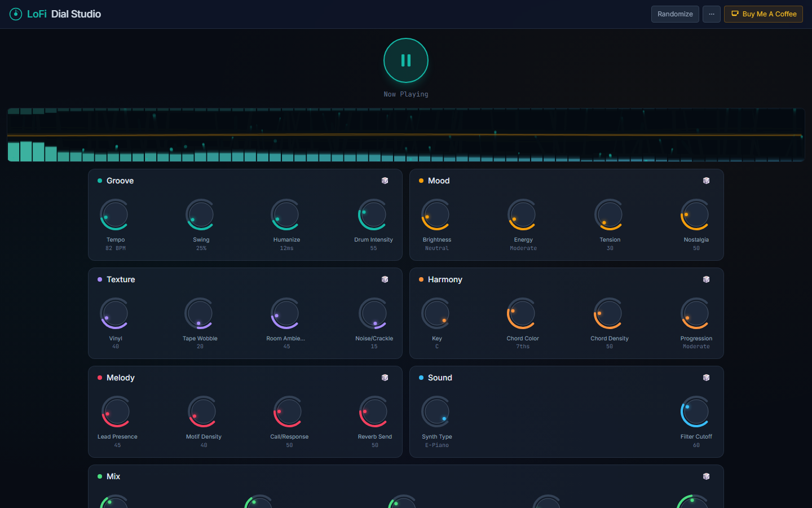Click the Call/Response knob
The height and width of the screenshot is (508, 812).
coord(289,411)
